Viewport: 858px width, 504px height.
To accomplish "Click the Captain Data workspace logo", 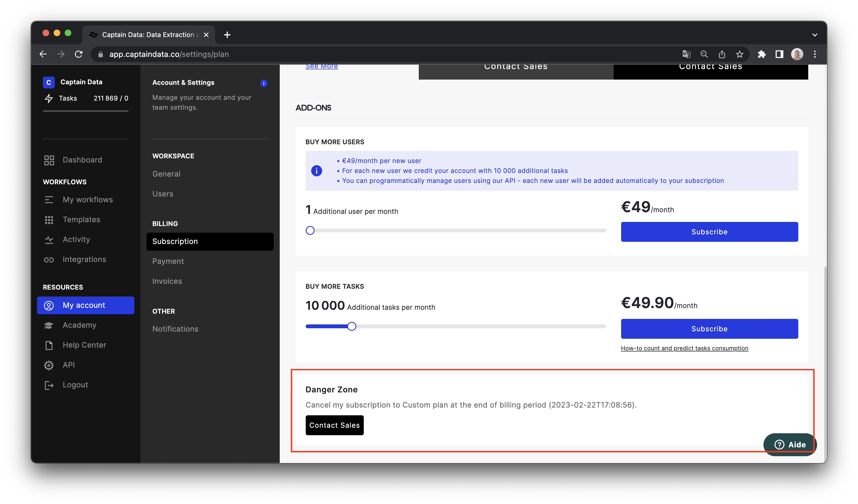I will [x=49, y=82].
